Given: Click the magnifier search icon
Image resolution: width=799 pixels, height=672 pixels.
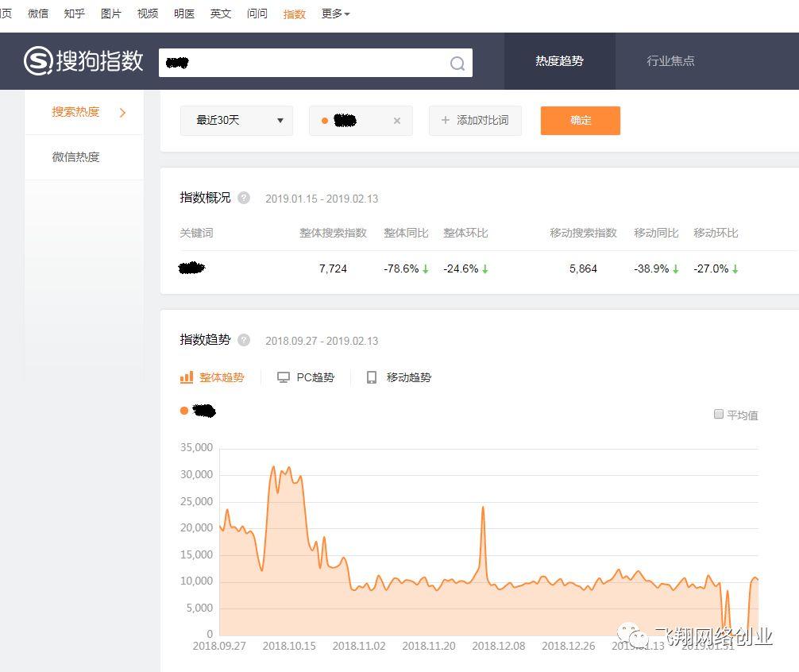Looking at the screenshot, I should coord(457,62).
